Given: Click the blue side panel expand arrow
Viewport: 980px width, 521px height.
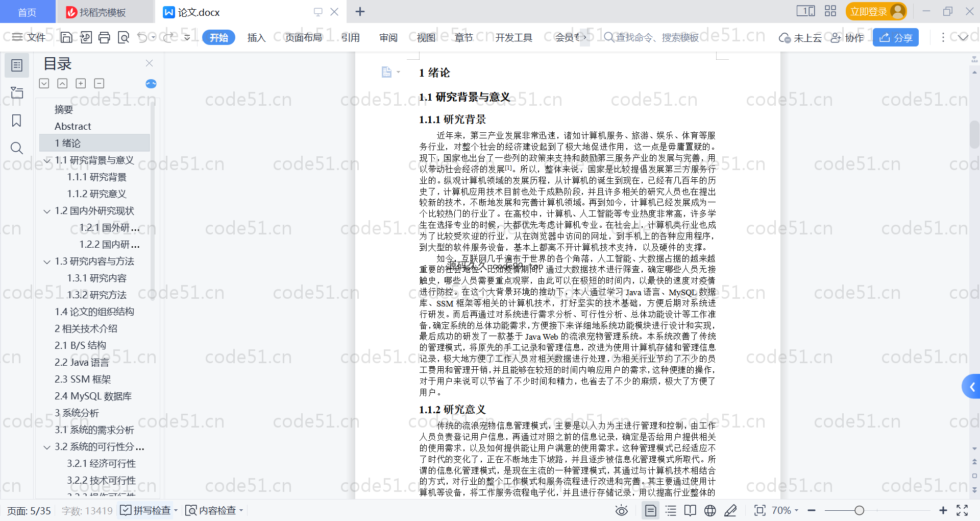Looking at the screenshot, I should coord(972,387).
